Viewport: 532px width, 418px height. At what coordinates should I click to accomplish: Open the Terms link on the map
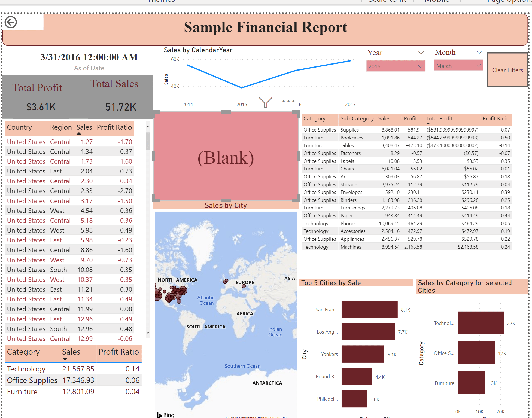(282, 417)
